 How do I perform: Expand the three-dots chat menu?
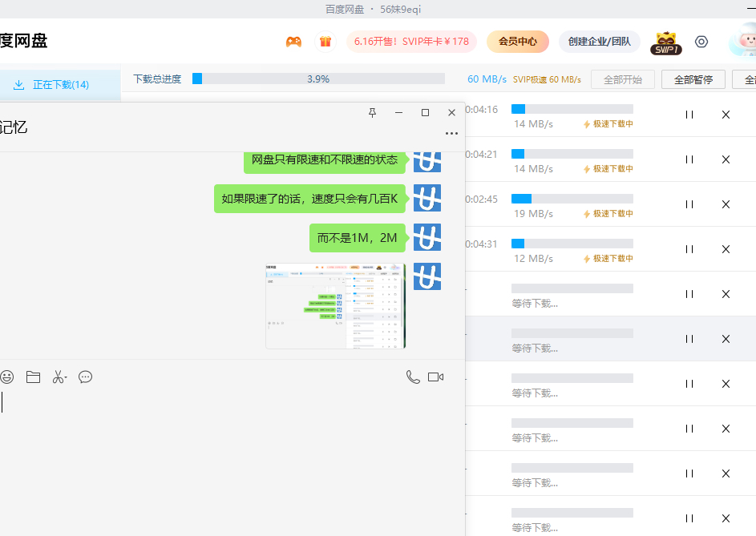[x=451, y=133]
